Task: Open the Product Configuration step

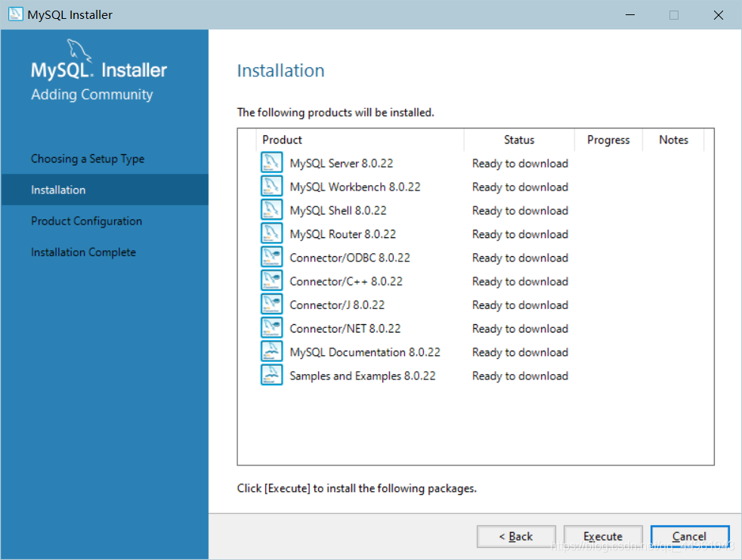Action: click(x=87, y=221)
